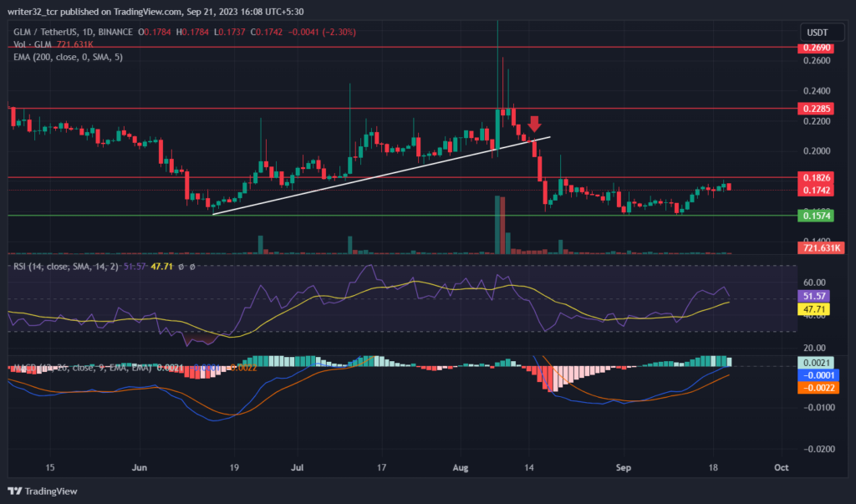The width and height of the screenshot is (856, 504).
Task: Click the -0.0200 MACD axis tick
Action: click(x=819, y=449)
